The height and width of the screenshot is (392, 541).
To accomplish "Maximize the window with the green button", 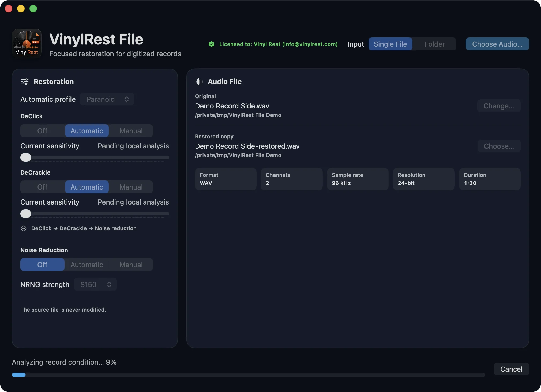I will tap(33, 9).
